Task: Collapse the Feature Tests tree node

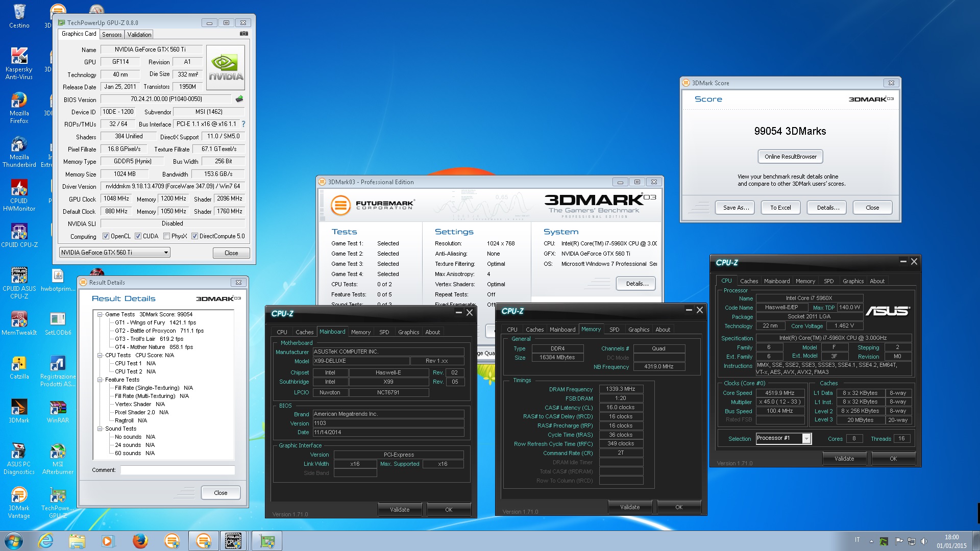Action: tap(100, 380)
